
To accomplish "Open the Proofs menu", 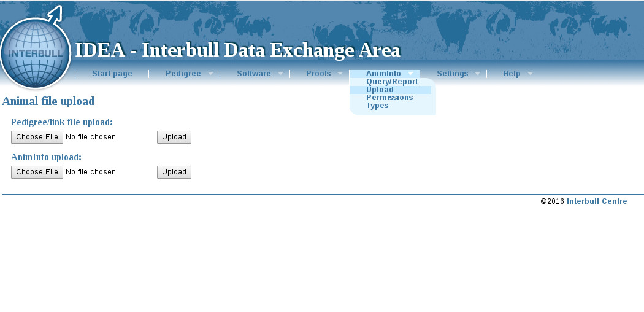I will point(318,74).
